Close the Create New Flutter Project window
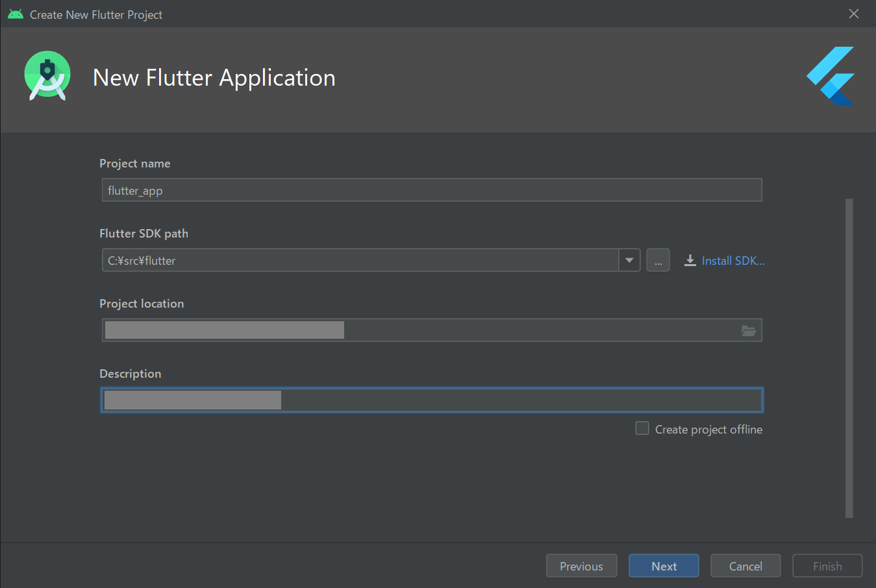Image resolution: width=876 pixels, height=588 pixels. pyautogui.click(x=854, y=14)
